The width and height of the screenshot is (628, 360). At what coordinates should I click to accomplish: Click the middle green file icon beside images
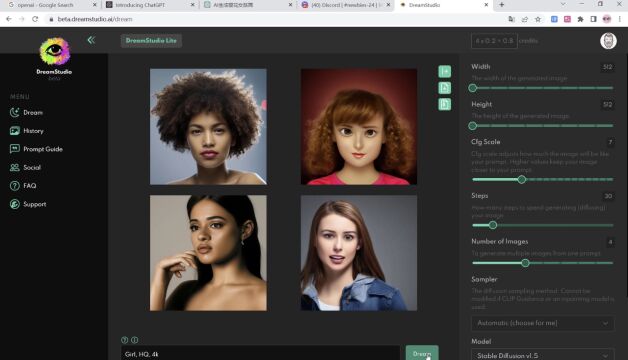click(x=445, y=88)
